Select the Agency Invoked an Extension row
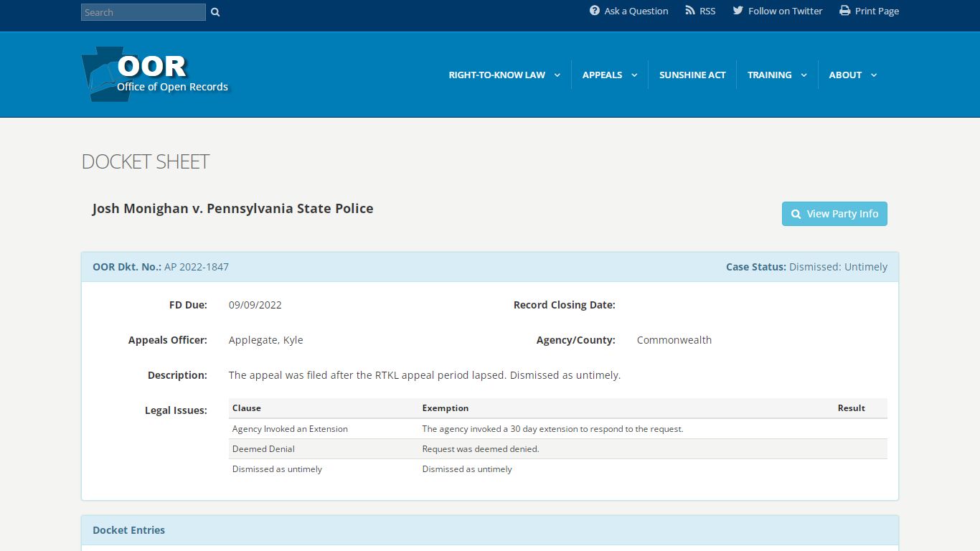This screenshot has width=980, height=551. [x=558, y=429]
